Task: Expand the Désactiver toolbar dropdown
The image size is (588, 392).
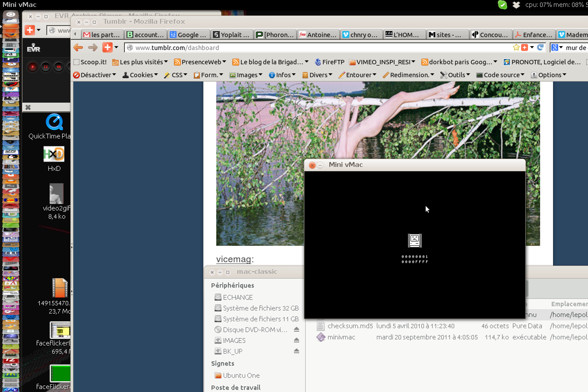Action: pos(95,75)
